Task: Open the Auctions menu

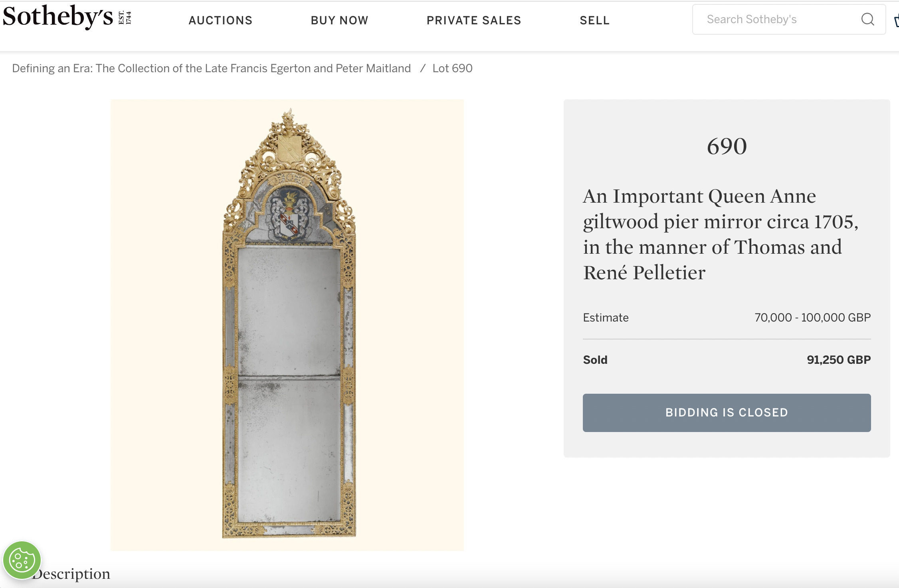Action: click(220, 20)
